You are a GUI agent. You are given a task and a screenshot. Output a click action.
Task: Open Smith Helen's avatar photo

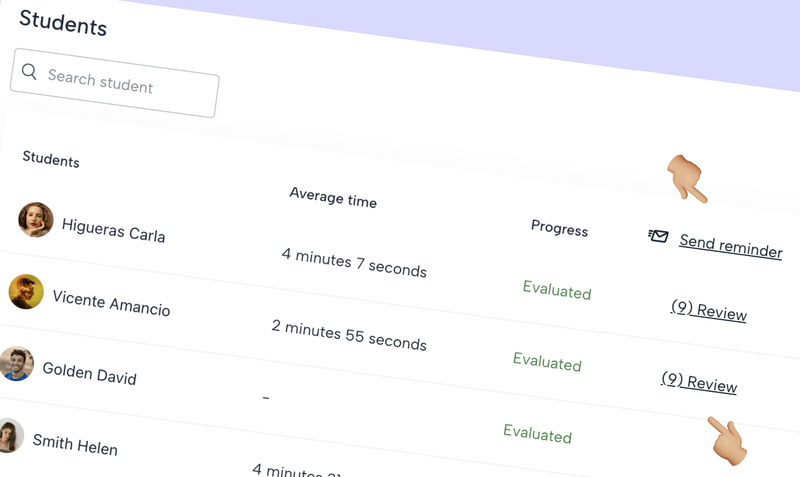click(9, 435)
